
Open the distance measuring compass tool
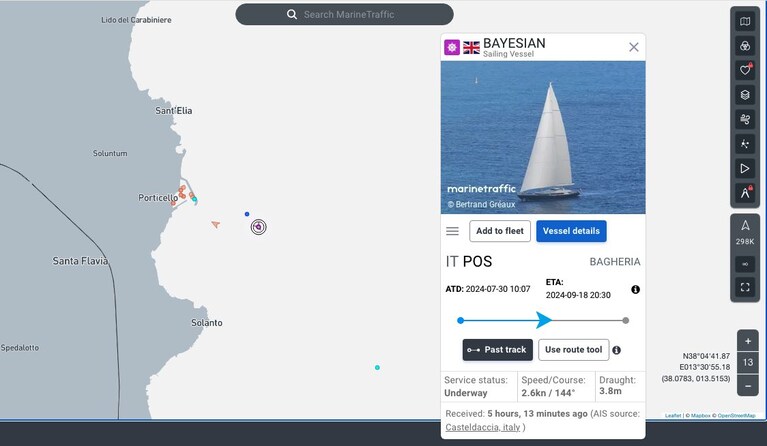pos(745,193)
